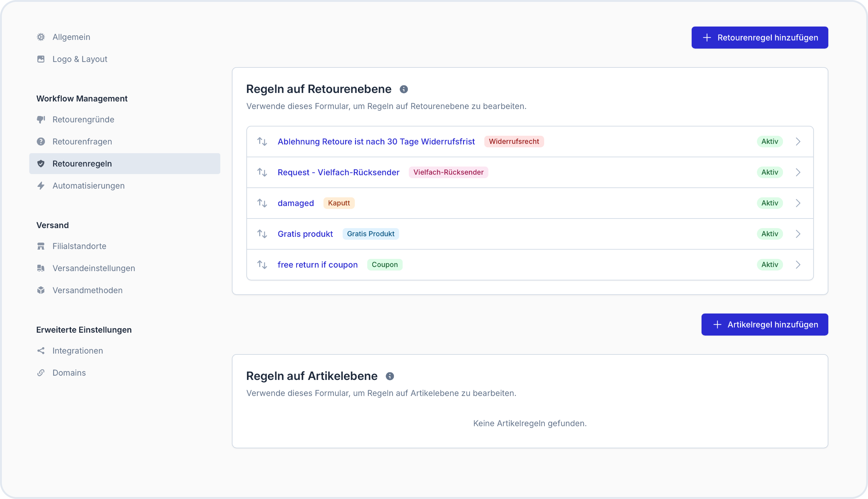
Task: Open the damaged rule link
Action: [295, 203]
